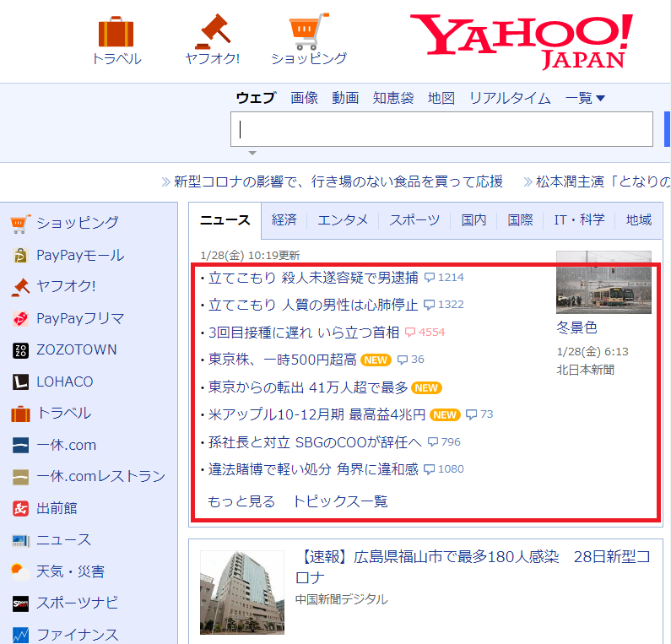Screen dimensions: 671x644
Task: Open headline 立てこもり 人質の男性は心肺停止
Action: tap(313, 305)
